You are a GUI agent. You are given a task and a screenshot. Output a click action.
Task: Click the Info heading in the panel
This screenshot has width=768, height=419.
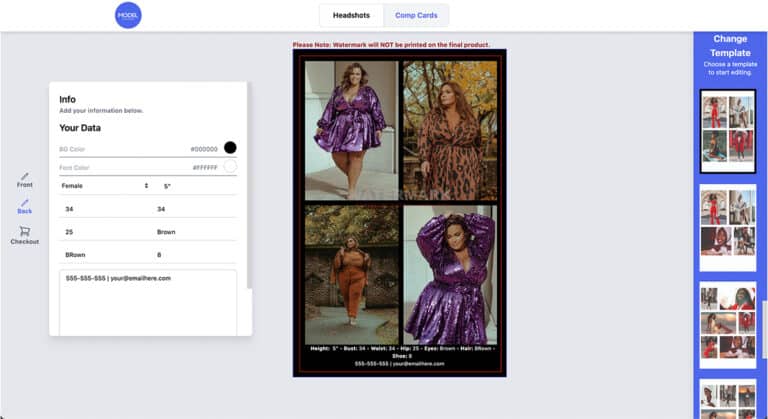[68, 99]
